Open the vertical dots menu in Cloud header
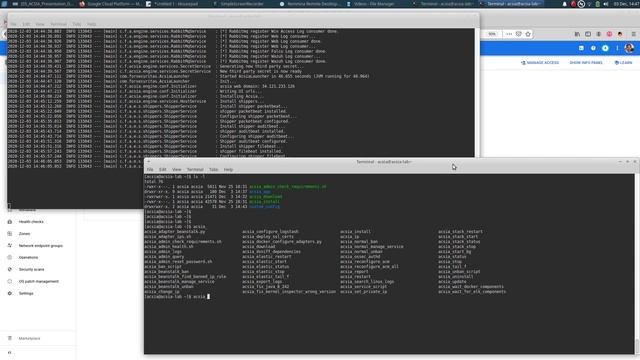The image size is (640, 360). coord(617,48)
